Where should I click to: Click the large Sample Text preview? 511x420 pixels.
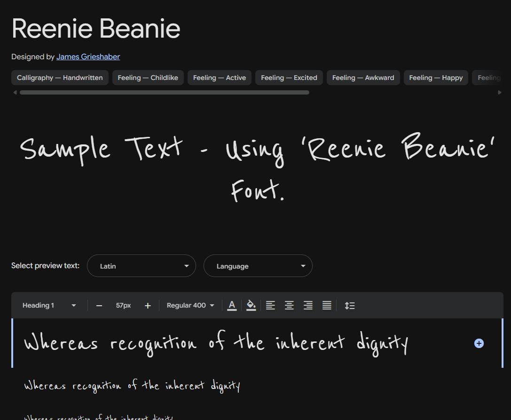[258, 168]
